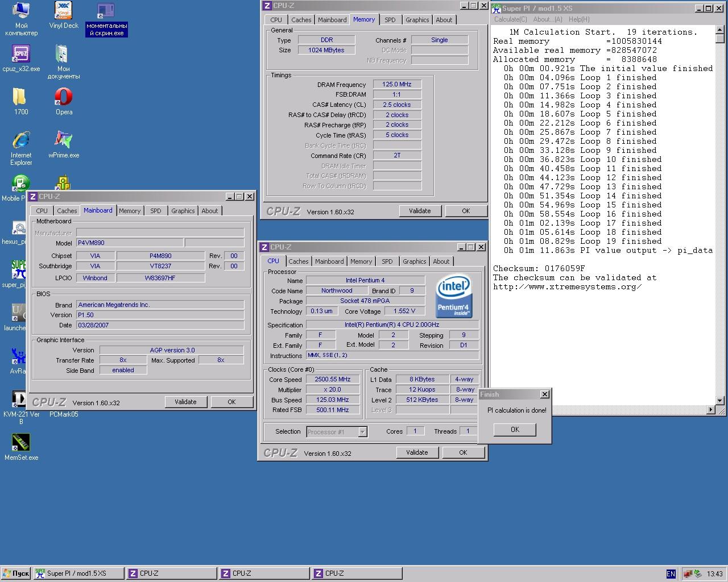Launch Internet Explorer from desktop
Screen dimensions: 728x582
click(x=21, y=149)
